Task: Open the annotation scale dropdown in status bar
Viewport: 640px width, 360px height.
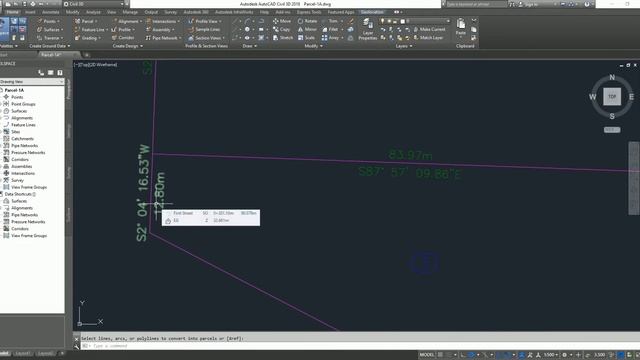Action: [x=551, y=355]
